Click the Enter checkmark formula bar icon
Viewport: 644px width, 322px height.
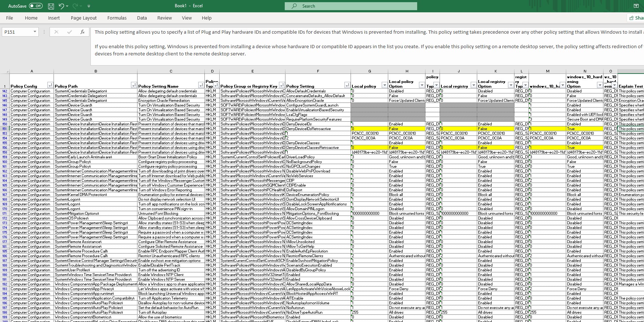69,32
